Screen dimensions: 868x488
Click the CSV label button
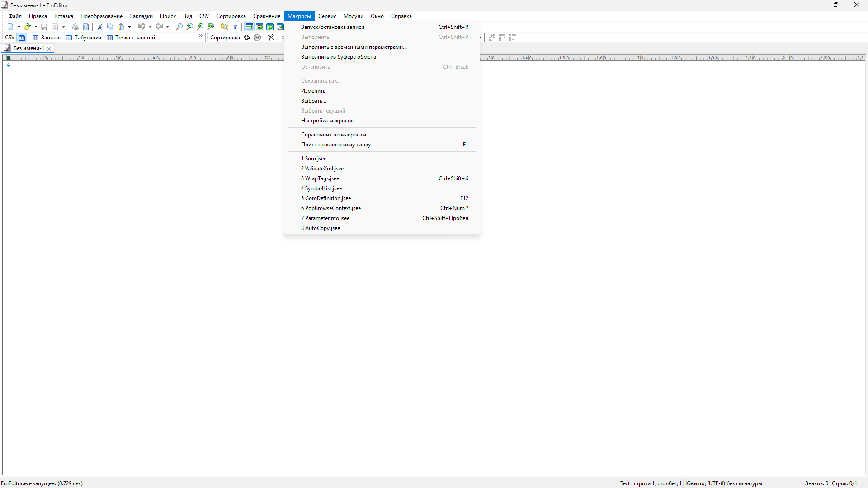point(10,38)
